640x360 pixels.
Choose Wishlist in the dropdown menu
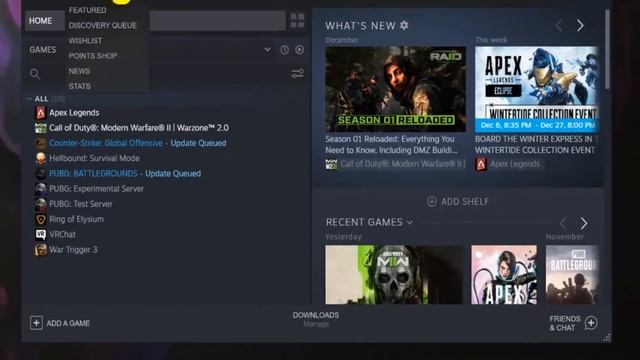tap(85, 41)
